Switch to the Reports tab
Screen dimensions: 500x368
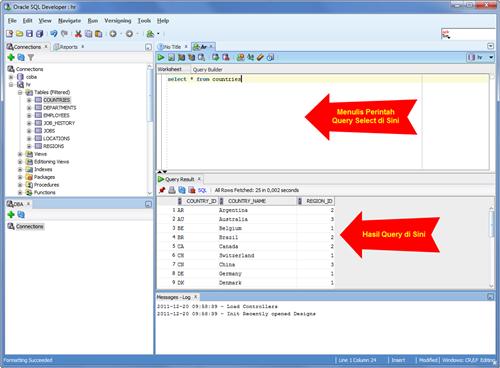[x=68, y=47]
